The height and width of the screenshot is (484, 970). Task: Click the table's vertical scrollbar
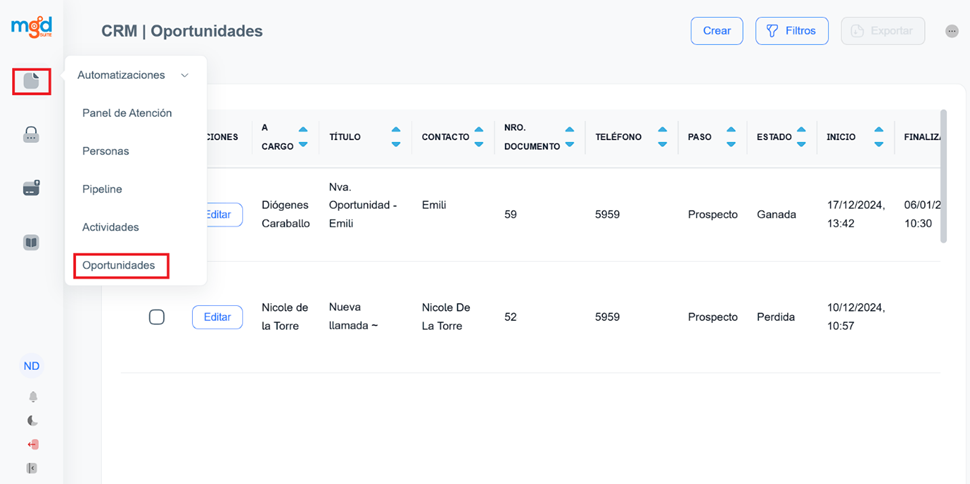tap(943, 175)
